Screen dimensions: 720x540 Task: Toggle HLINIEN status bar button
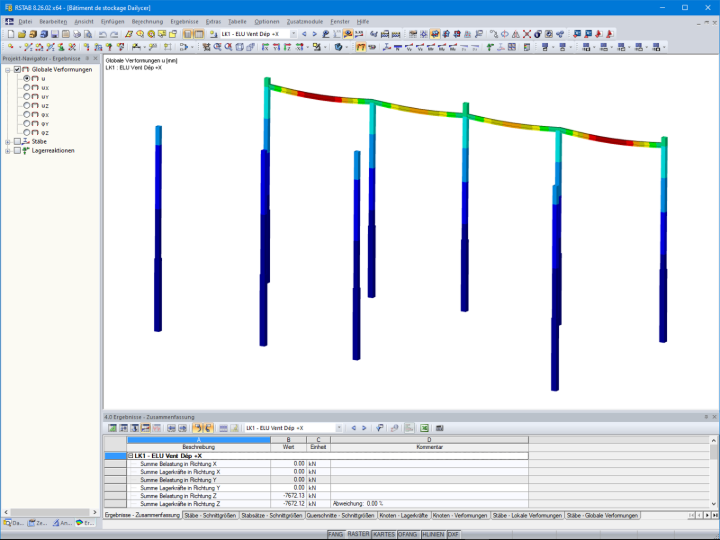pos(433,534)
